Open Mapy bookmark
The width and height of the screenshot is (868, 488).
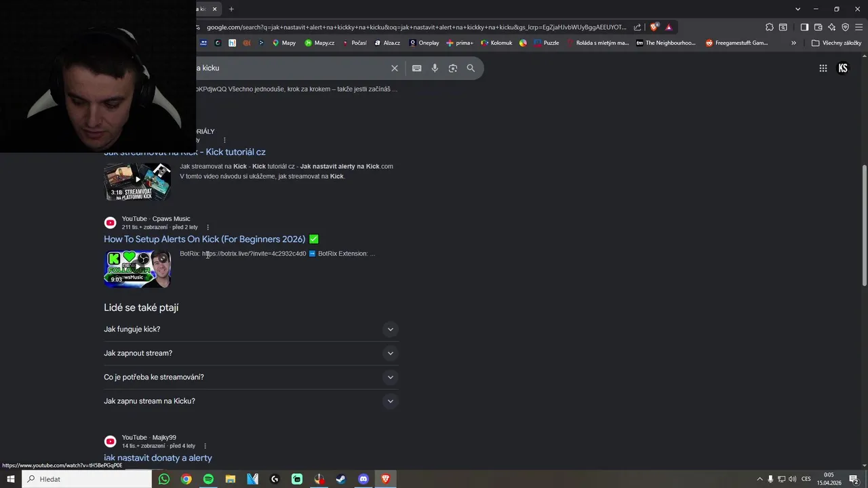point(284,43)
